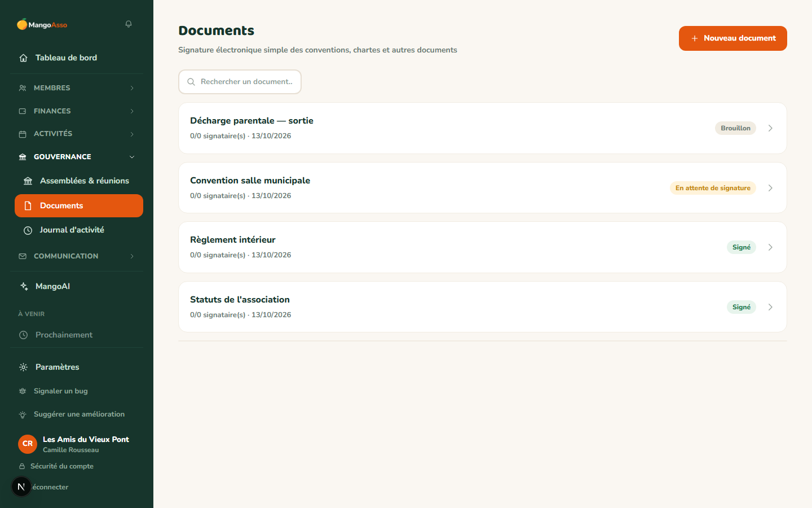Image resolution: width=812 pixels, height=508 pixels.
Task: Expand the Membres section chevron
Action: 132,88
